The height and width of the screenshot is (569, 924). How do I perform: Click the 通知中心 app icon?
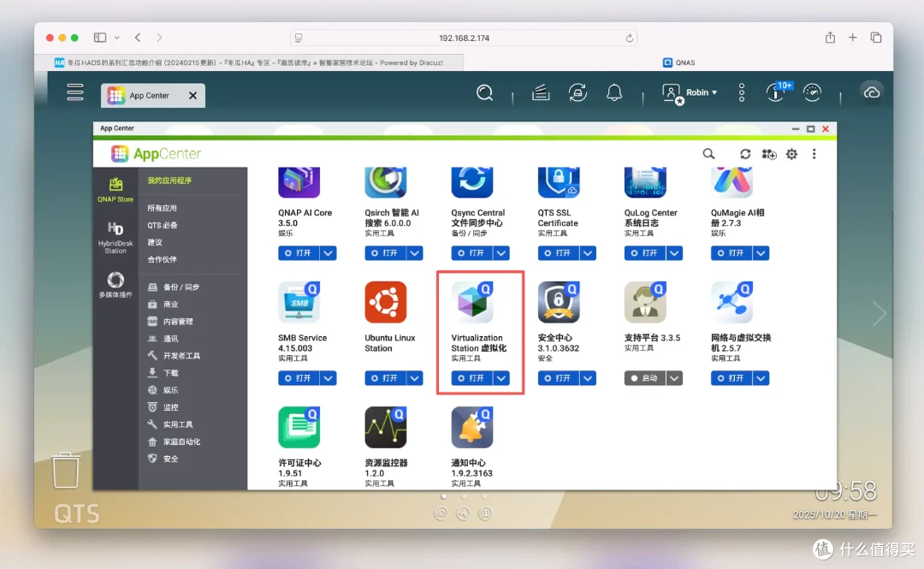click(x=472, y=427)
